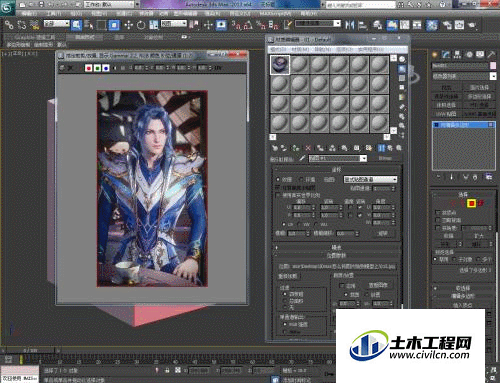Choose the Select and Move tool
The image size is (500, 383).
[128, 25]
